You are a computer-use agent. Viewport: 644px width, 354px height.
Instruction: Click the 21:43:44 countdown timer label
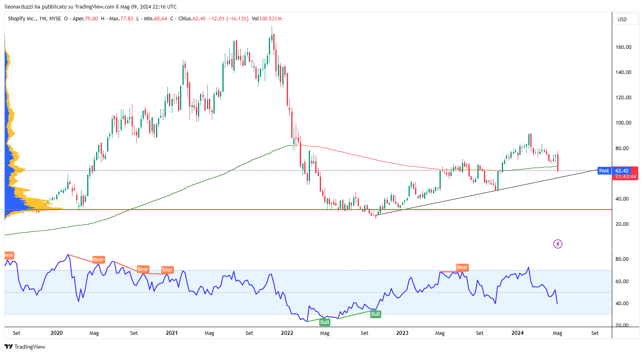[x=625, y=177]
